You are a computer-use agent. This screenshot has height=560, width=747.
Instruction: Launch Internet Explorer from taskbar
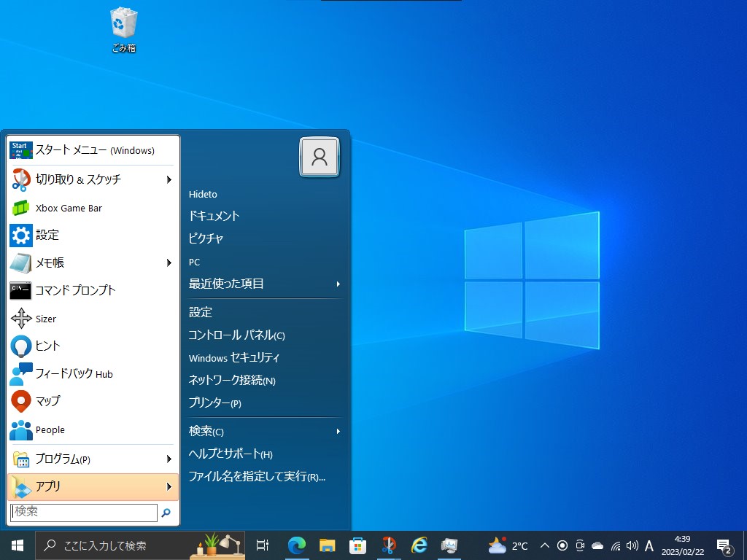click(419, 545)
